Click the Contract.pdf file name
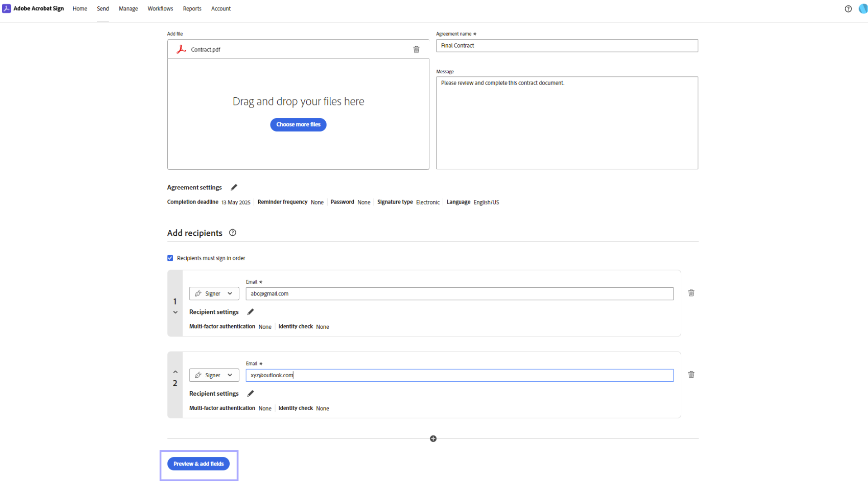 [205, 50]
